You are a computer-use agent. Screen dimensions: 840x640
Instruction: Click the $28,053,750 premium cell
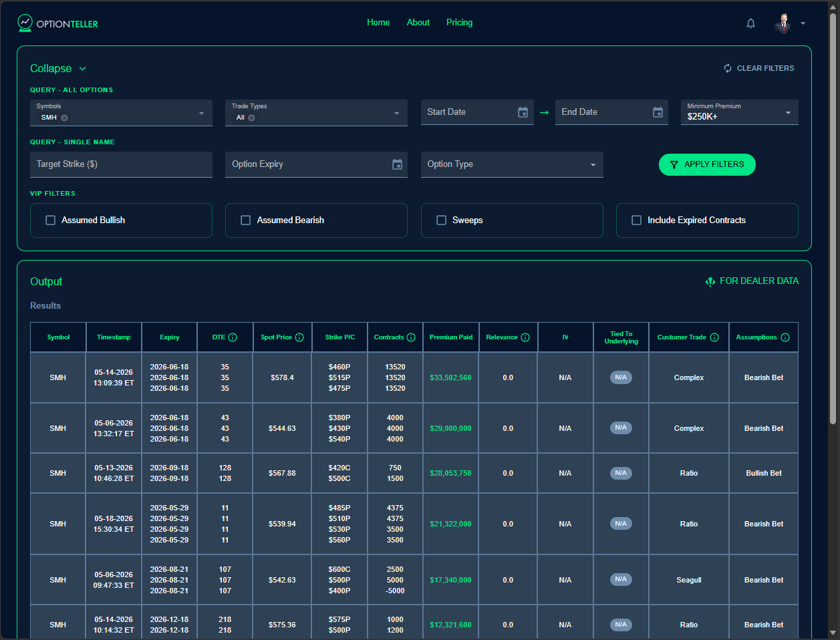(x=450, y=474)
